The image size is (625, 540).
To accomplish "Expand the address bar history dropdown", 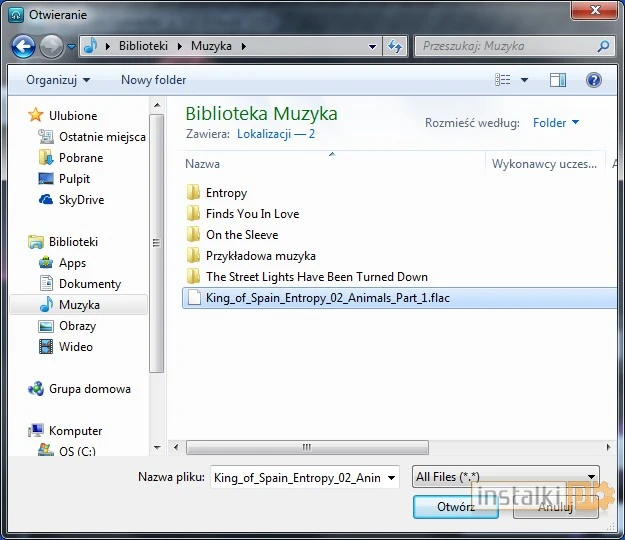I will coord(372,46).
